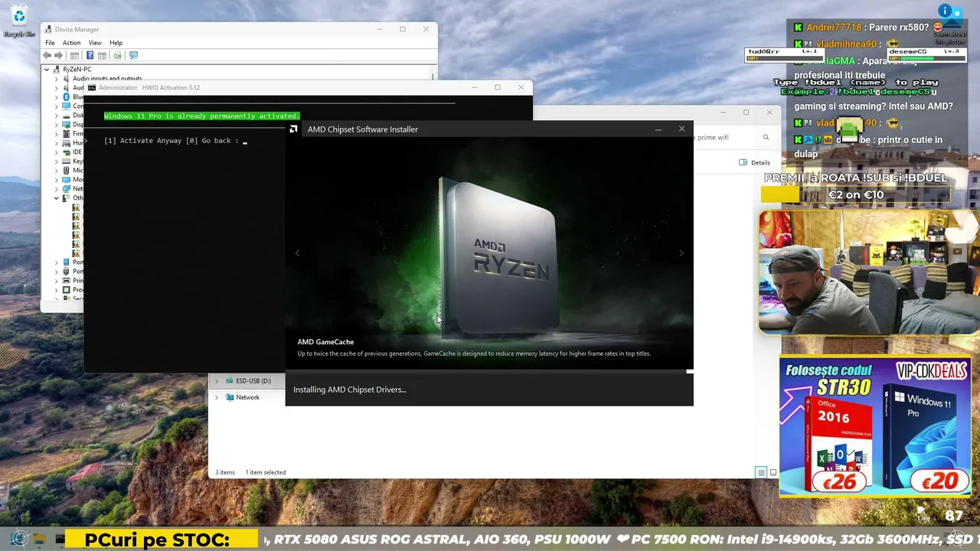
Task: Select first unknown device with warning icon
Action: (x=76, y=207)
